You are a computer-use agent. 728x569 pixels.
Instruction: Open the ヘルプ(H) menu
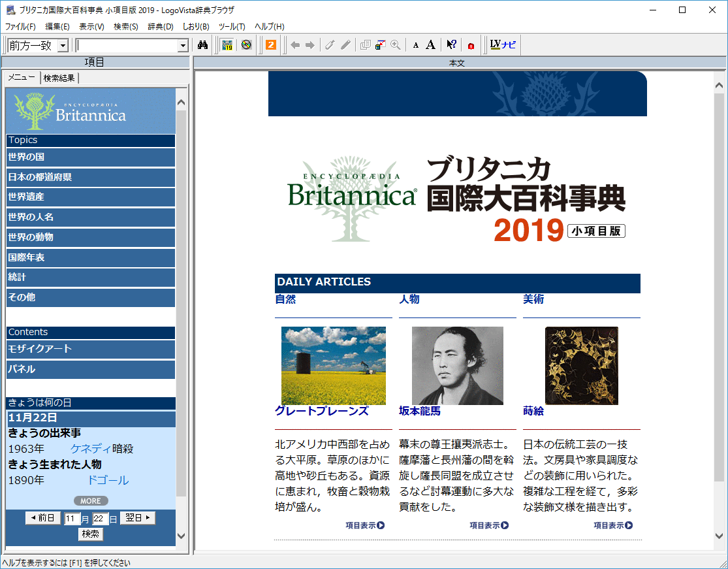(x=269, y=27)
